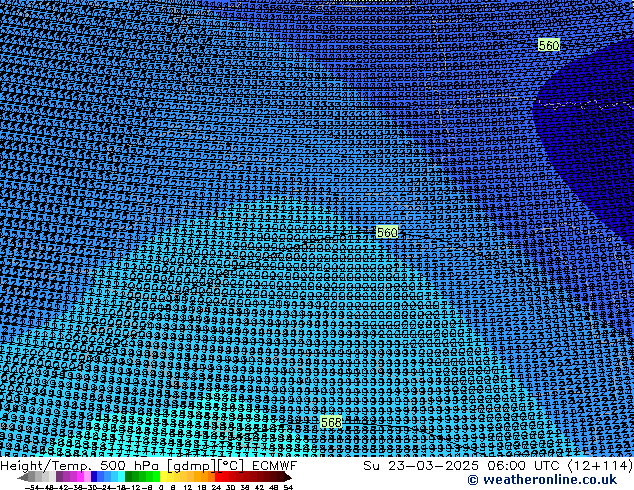
Task: Pick the yellow swatch in the temperature legend
Action: (163, 476)
